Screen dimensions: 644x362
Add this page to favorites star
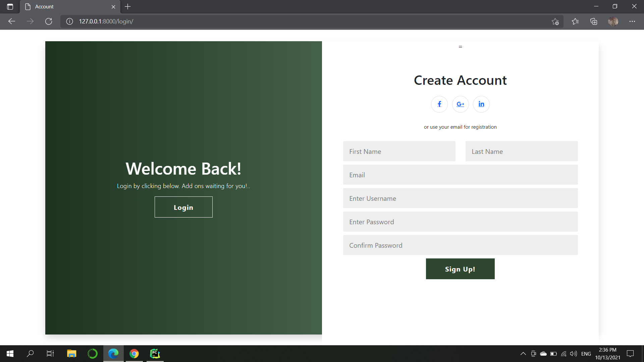(x=555, y=21)
